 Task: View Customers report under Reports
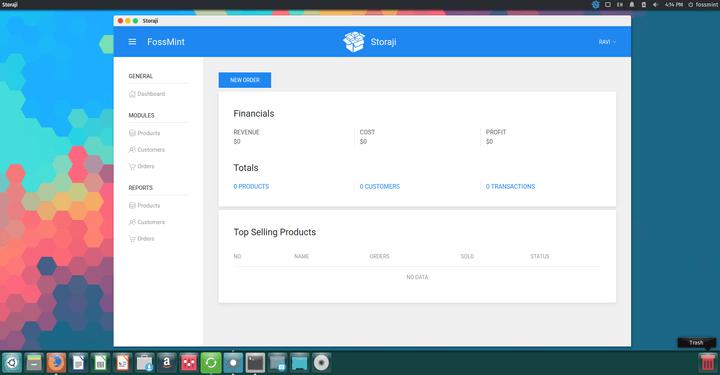146,222
